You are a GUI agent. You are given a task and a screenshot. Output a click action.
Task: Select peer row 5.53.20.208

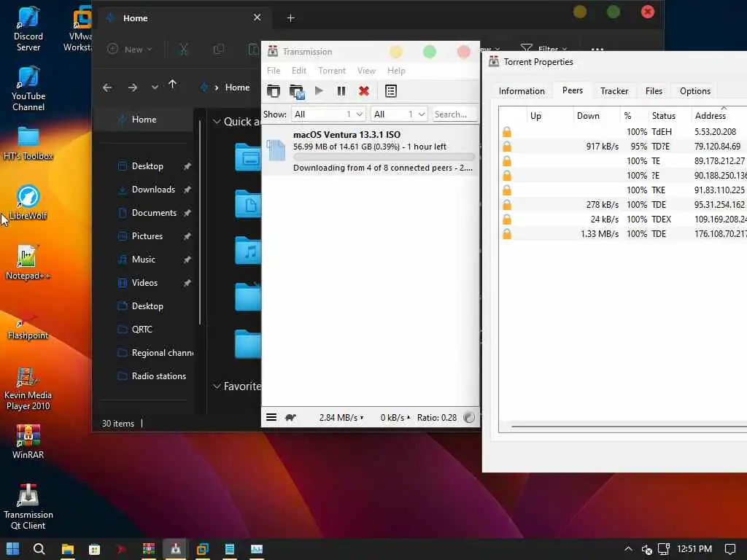click(623, 132)
